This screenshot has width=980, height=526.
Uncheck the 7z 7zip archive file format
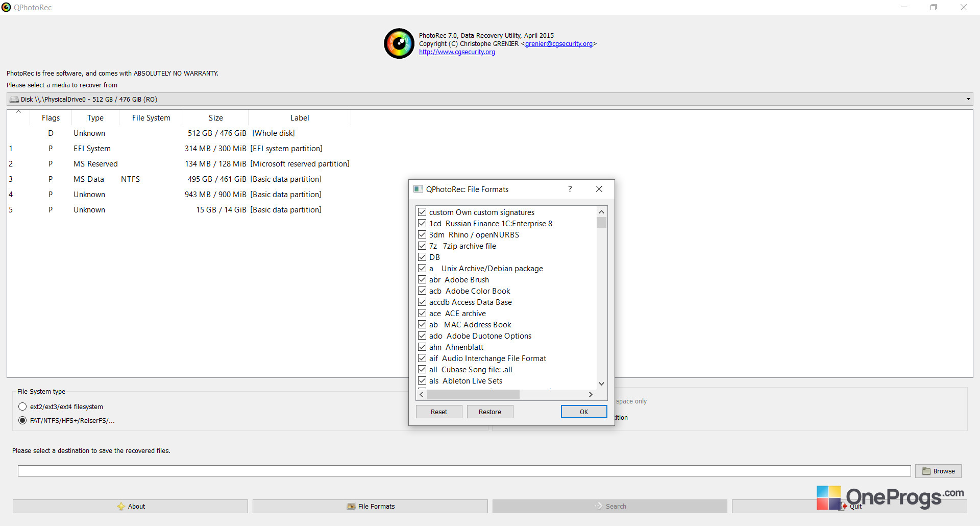click(x=422, y=246)
